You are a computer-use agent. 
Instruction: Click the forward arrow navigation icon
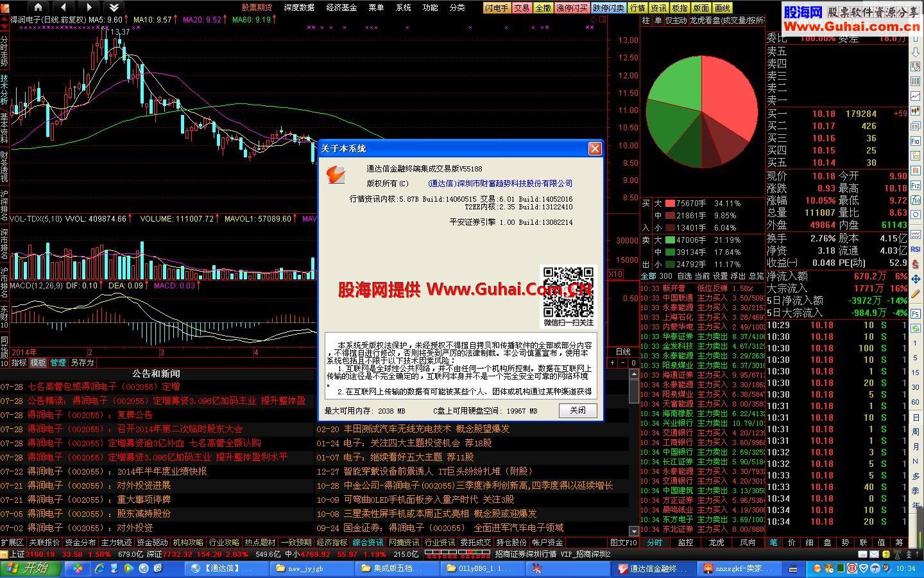(88, 7)
